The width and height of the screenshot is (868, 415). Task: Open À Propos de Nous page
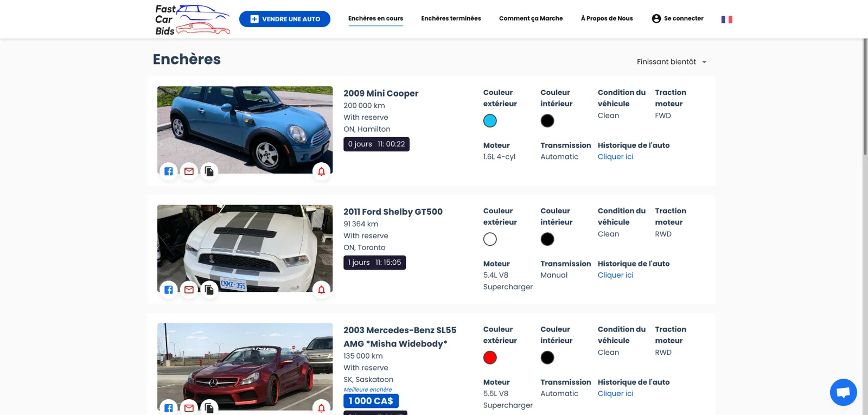(607, 18)
